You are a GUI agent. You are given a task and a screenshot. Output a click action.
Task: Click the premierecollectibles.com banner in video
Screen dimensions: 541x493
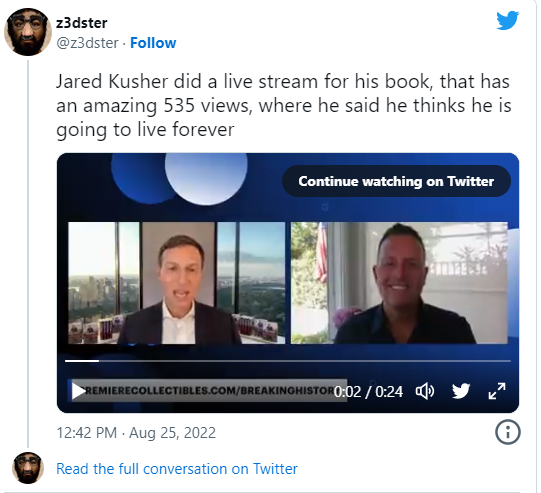click(x=210, y=391)
